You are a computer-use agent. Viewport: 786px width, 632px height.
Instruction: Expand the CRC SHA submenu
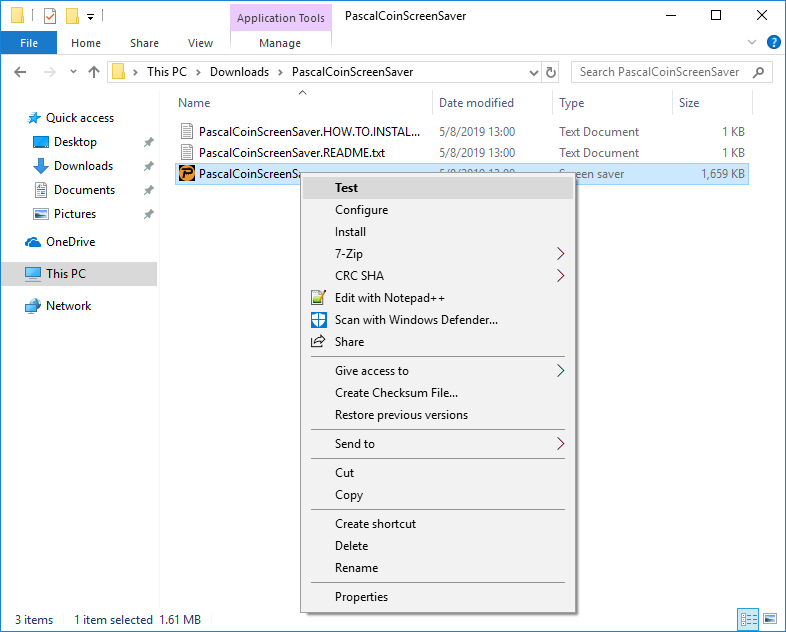(438, 276)
